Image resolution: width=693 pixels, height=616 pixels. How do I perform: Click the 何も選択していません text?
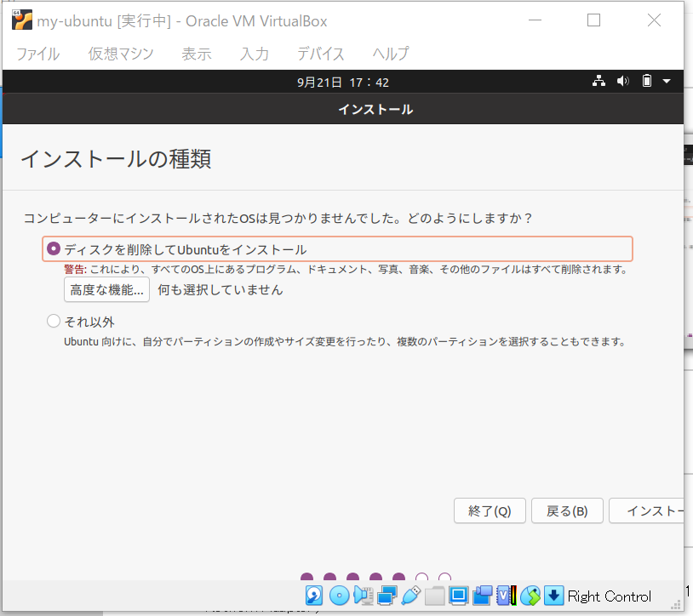[220, 290]
